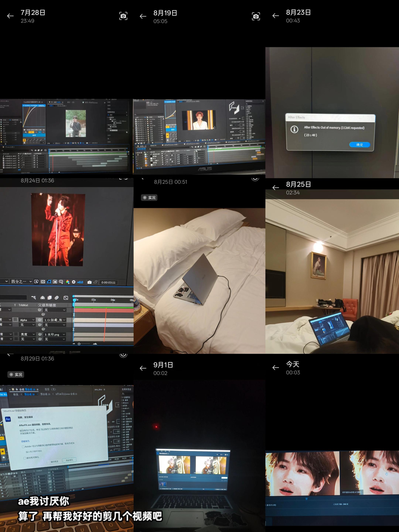Click the 发送报告 button in error dialog

click(x=69, y=460)
